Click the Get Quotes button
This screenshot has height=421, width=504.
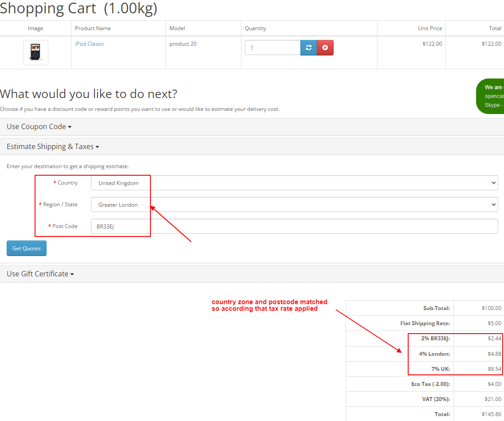pyautogui.click(x=26, y=248)
